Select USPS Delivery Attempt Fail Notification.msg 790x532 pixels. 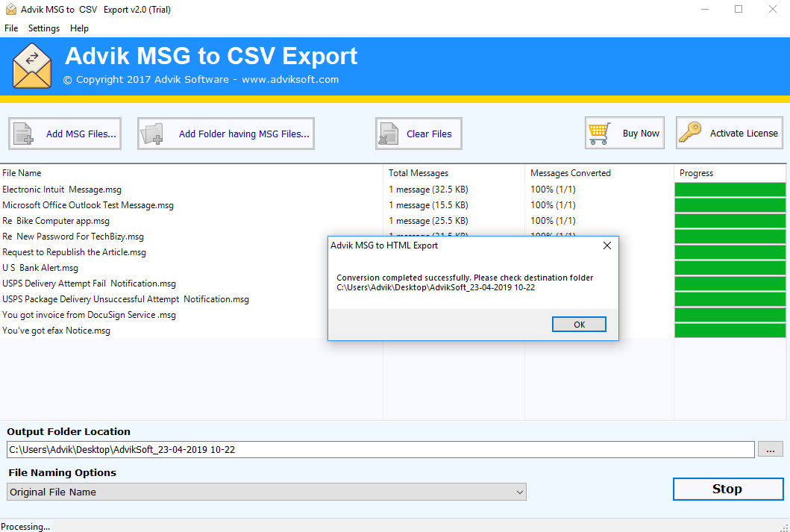pyautogui.click(x=90, y=283)
